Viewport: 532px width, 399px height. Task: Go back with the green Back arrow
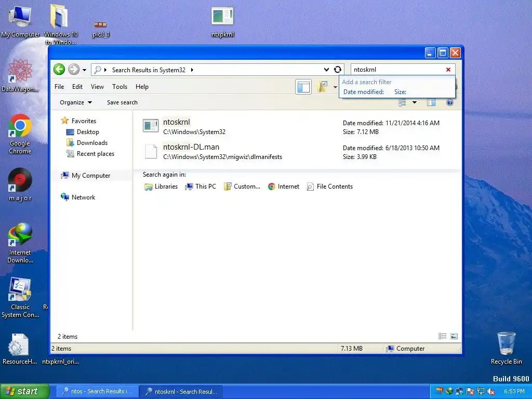[59, 70]
